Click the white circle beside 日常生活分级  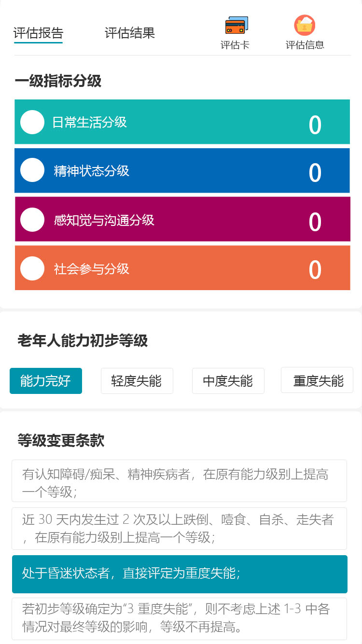(x=32, y=122)
